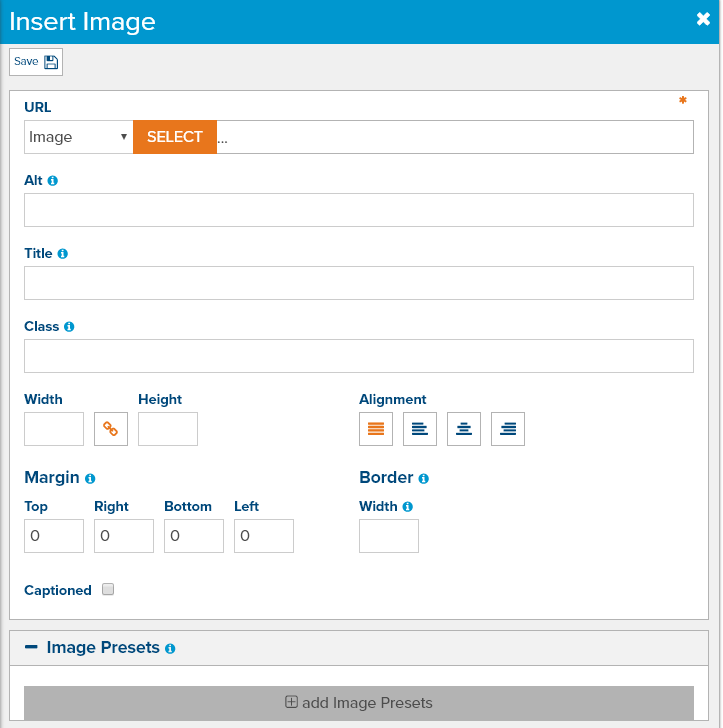This screenshot has width=723, height=728.
Task: Toggle the chain link aspect ratio lock
Action: [x=111, y=429]
